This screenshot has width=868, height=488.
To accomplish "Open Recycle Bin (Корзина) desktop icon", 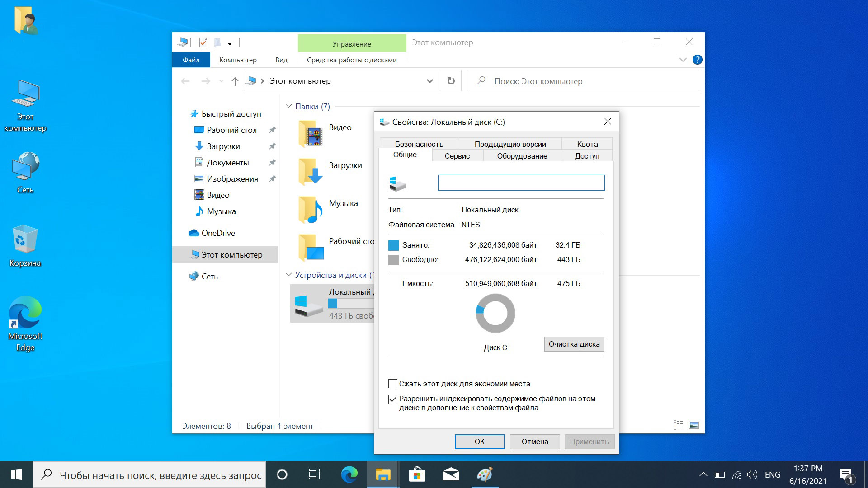I will pos(25,246).
